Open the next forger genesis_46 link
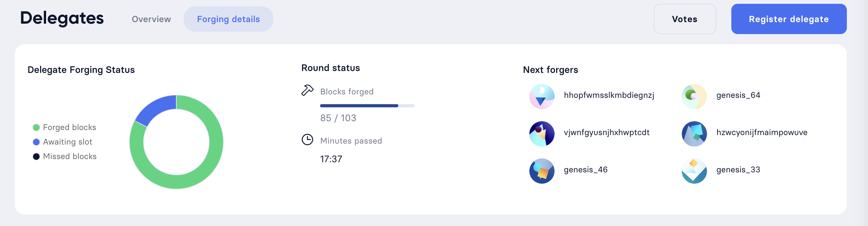Viewport: 868px width, 226px height. click(585, 170)
